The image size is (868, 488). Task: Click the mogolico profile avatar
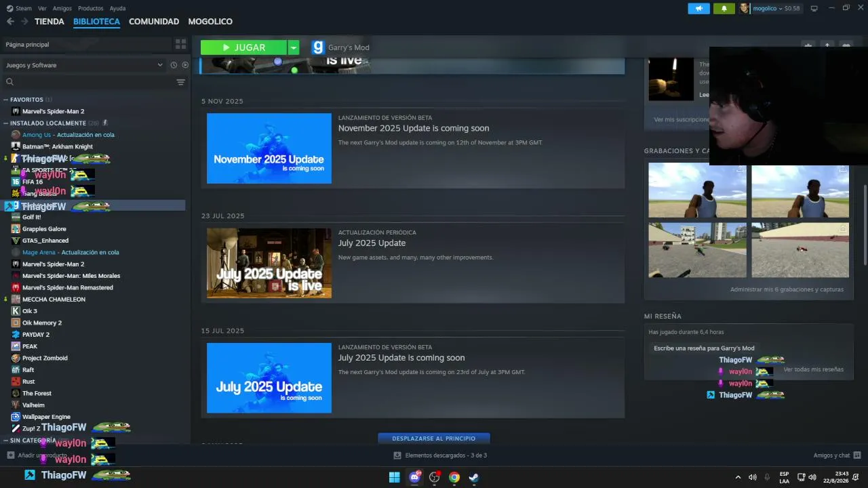(x=745, y=8)
